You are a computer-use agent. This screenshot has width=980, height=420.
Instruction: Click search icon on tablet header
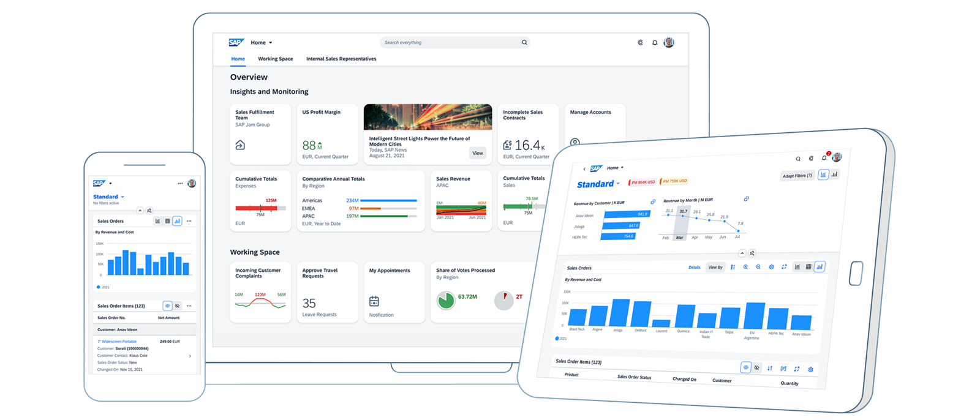click(798, 159)
